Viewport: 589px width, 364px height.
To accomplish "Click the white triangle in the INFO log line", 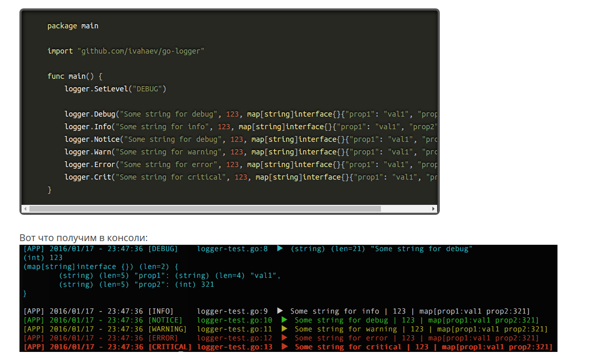I will click(280, 311).
